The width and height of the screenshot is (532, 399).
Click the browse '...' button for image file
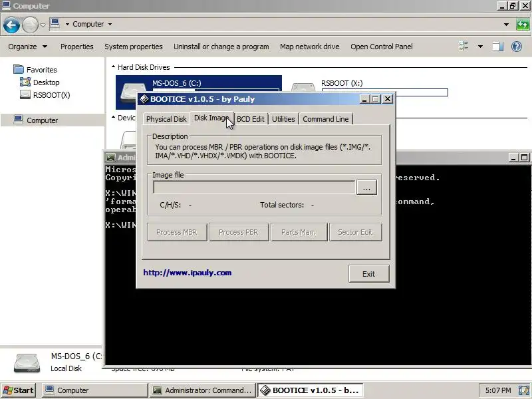pos(366,188)
